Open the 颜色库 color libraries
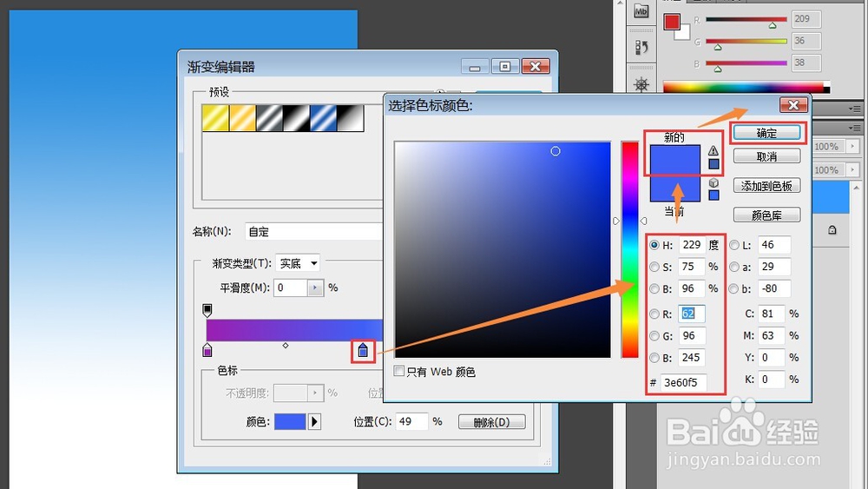The width and height of the screenshot is (868, 489). point(766,215)
